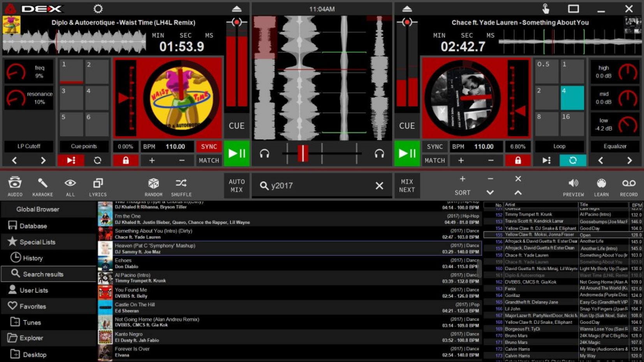Click the sort down chevron
The width and height of the screenshot is (644, 362).
coord(490,192)
